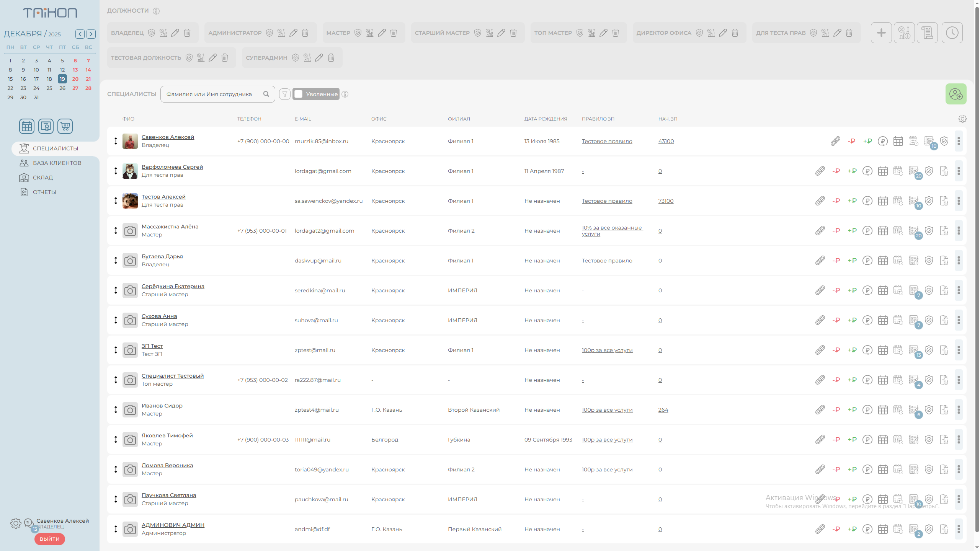Open certificate icon in left sidebar
The image size is (980, 551).
(46, 126)
